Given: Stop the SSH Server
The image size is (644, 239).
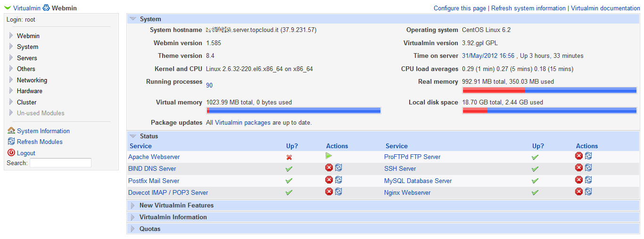Looking at the screenshot, I should [x=579, y=167].
